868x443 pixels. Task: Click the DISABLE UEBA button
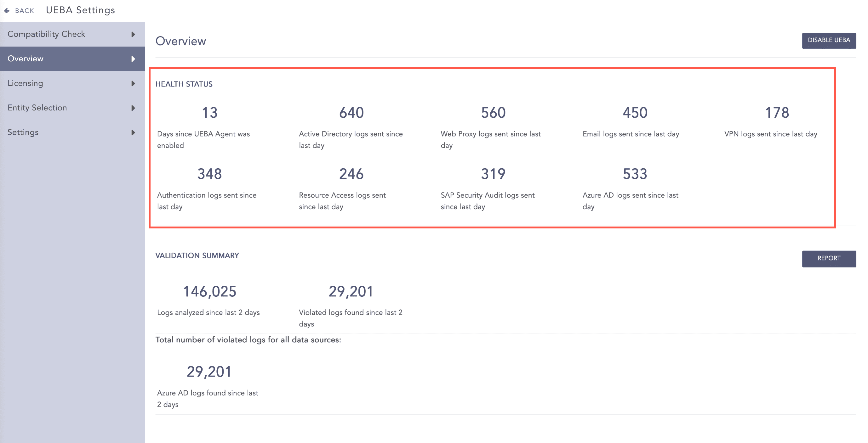829,40
